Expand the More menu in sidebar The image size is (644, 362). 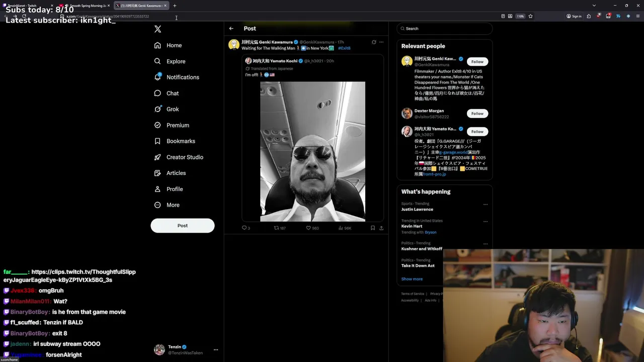click(x=167, y=205)
